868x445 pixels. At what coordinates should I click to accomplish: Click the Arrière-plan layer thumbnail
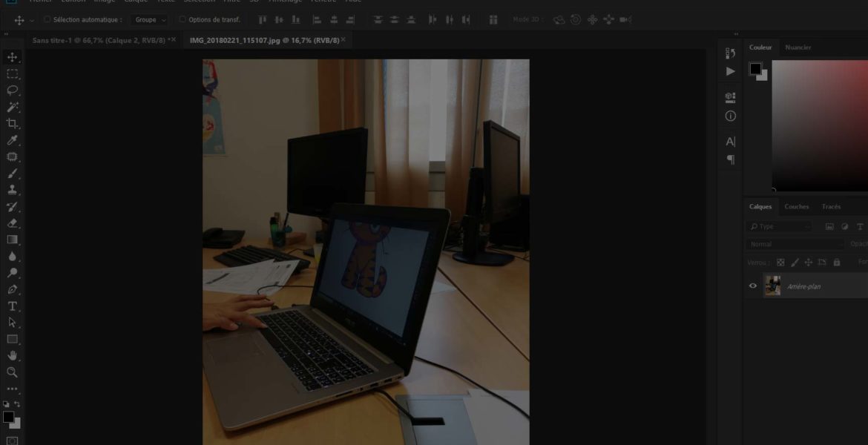point(773,286)
